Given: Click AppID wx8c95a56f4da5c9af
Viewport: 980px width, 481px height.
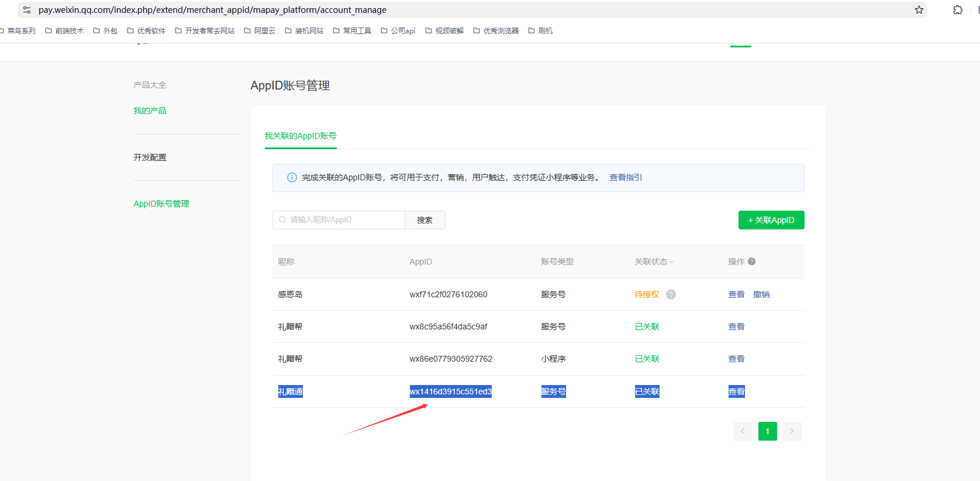Looking at the screenshot, I should (x=448, y=327).
